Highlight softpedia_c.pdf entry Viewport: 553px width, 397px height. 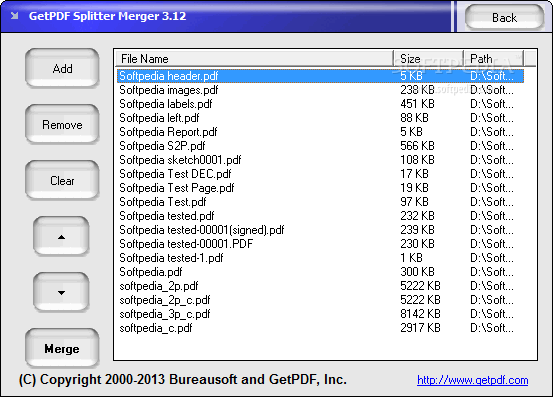point(320,328)
